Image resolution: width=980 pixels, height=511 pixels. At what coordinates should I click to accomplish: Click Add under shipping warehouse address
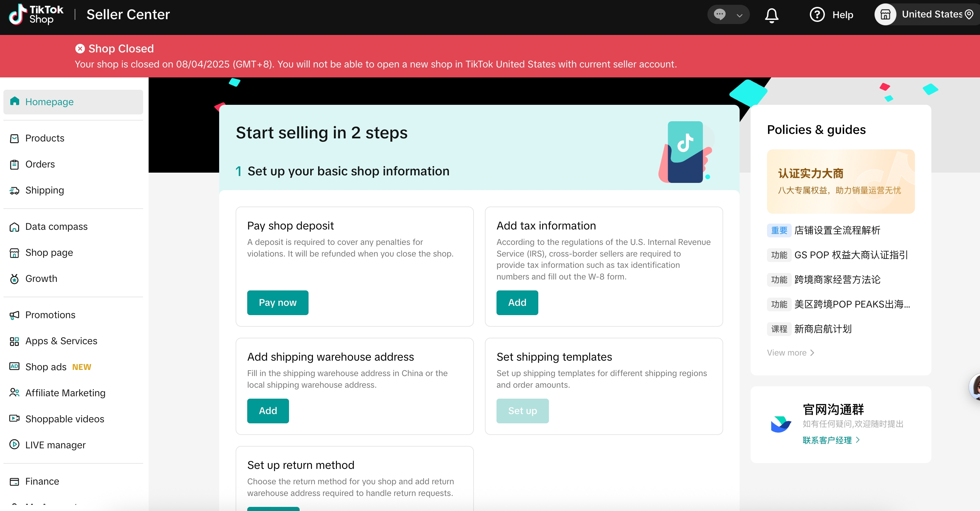[267, 411]
